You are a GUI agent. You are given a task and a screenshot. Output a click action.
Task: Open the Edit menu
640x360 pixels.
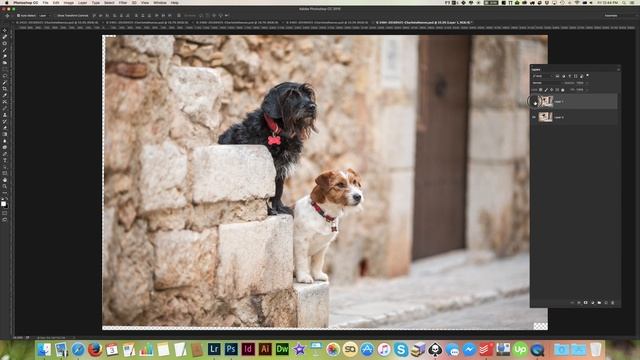(x=56, y=2)
